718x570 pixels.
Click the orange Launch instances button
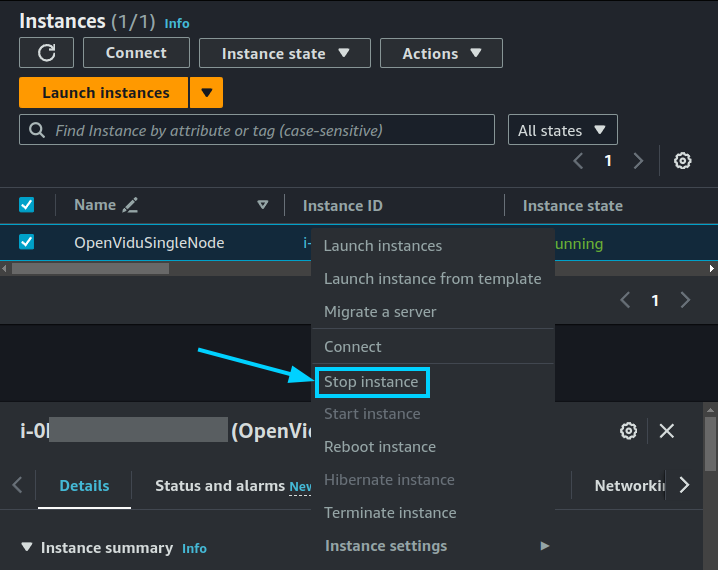[104, 92]
